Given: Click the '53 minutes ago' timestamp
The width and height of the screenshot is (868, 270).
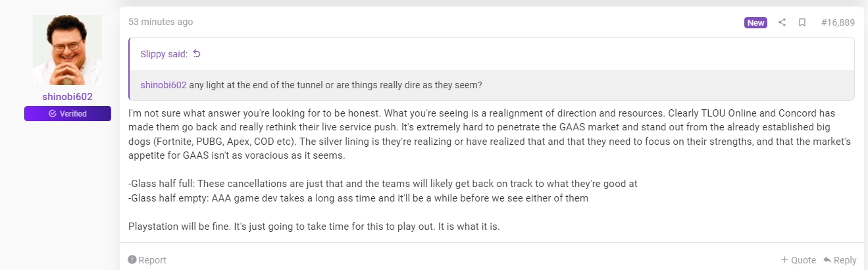Looking at the screenshot, I should (x=161, y=22).
